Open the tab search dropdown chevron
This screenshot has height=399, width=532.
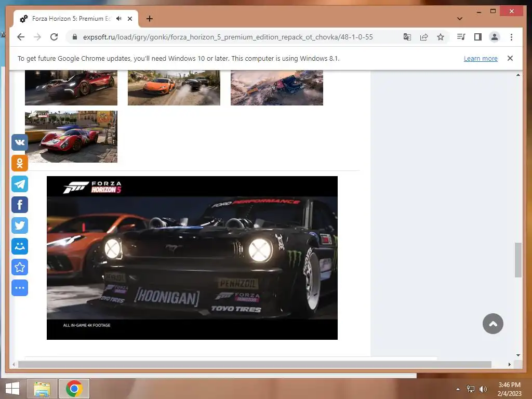460,19
